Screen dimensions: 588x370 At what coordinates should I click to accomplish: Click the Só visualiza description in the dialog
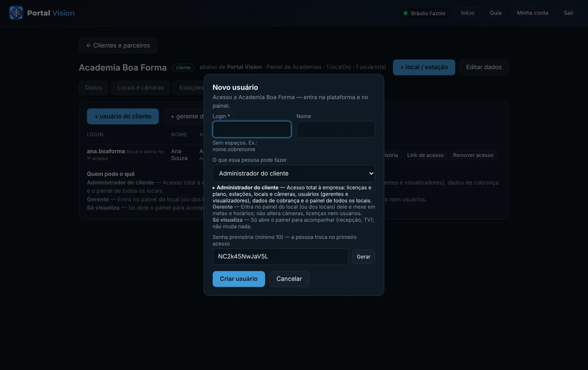[293, 223]
